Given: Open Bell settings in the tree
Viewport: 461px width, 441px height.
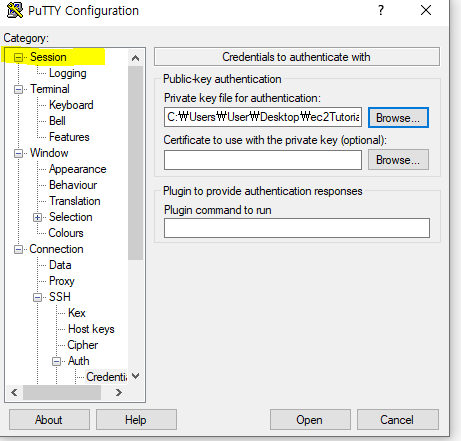Looking at the screenshot, I should click(57, 121).
